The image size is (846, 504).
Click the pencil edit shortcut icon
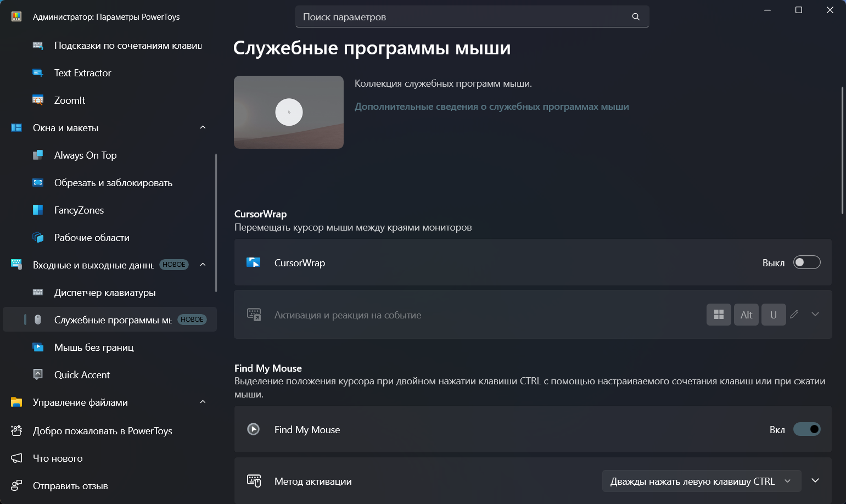(x=794, y=315)
